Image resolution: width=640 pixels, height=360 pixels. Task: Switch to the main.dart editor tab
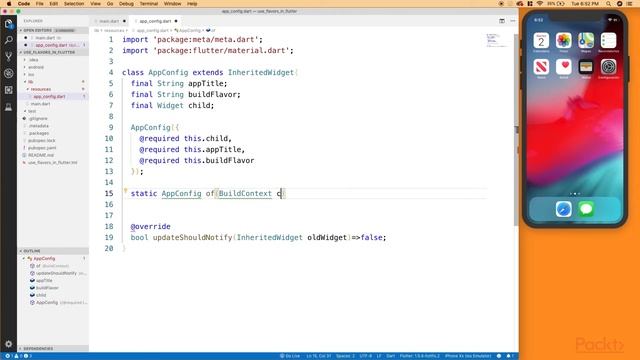(x=109, y=21)
